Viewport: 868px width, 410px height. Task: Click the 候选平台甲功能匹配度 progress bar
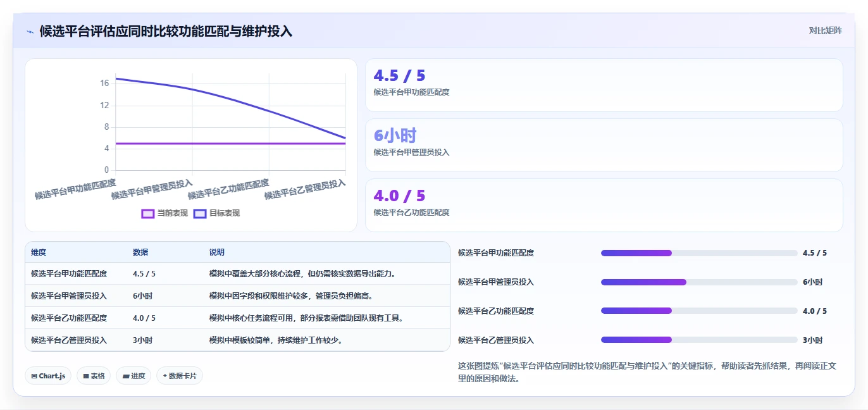(699, 253)
